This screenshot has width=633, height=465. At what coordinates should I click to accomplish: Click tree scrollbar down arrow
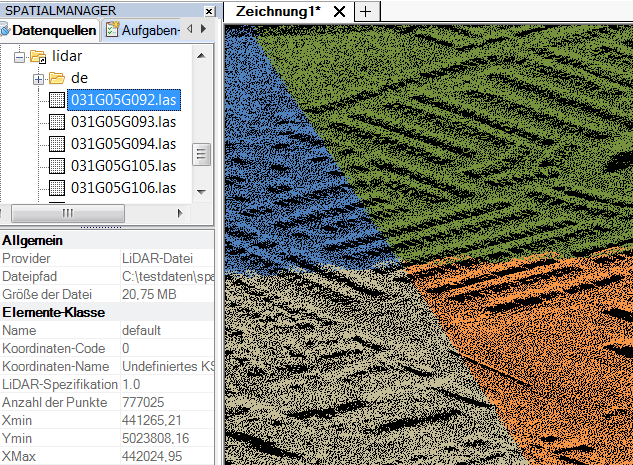tap(201, 192)
